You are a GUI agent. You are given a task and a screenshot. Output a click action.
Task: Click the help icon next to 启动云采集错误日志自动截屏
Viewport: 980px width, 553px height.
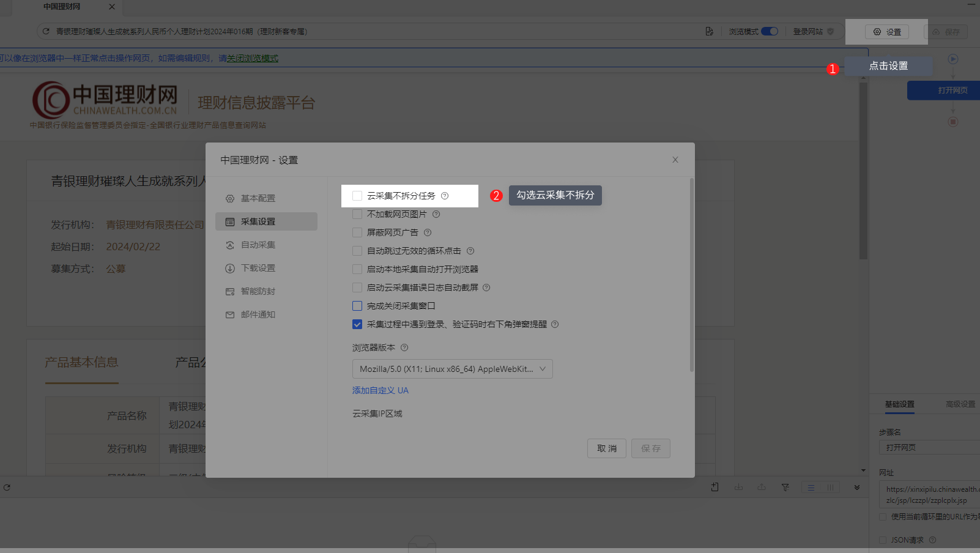486,288
